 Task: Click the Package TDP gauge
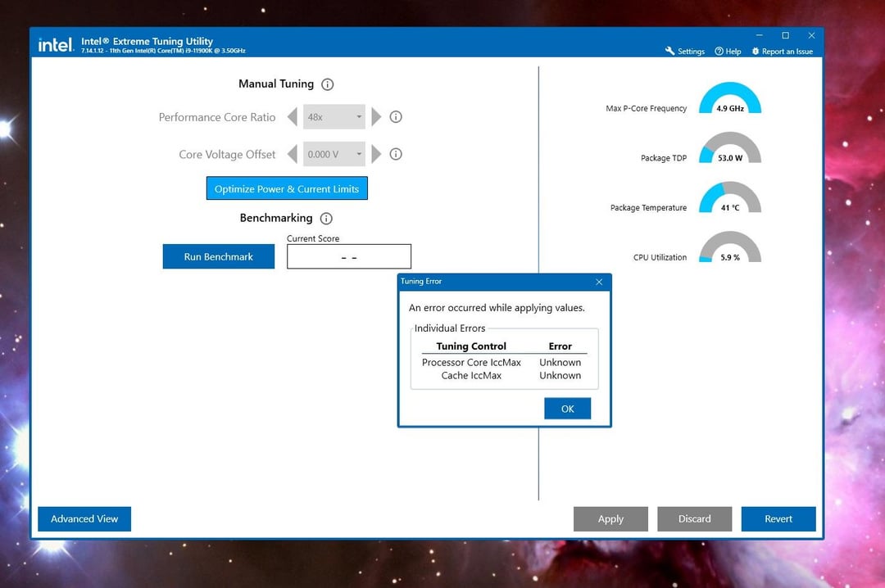[730, 148]
